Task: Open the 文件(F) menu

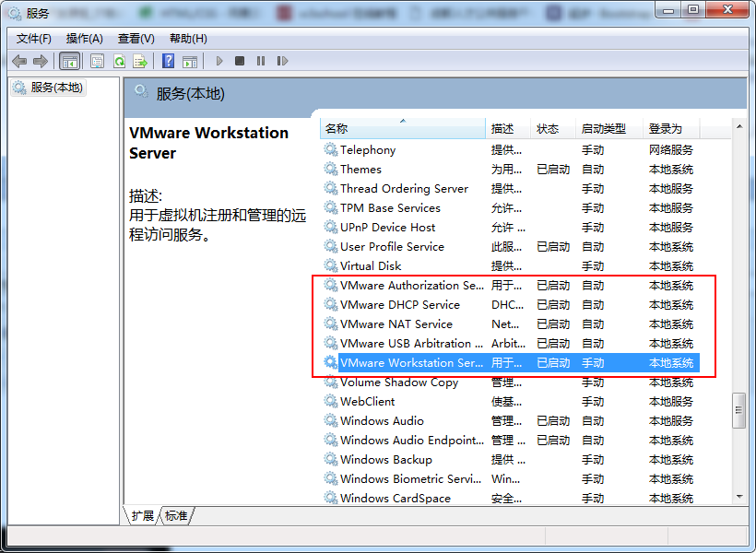Action: pyautogui.click(x=34, y=39)
